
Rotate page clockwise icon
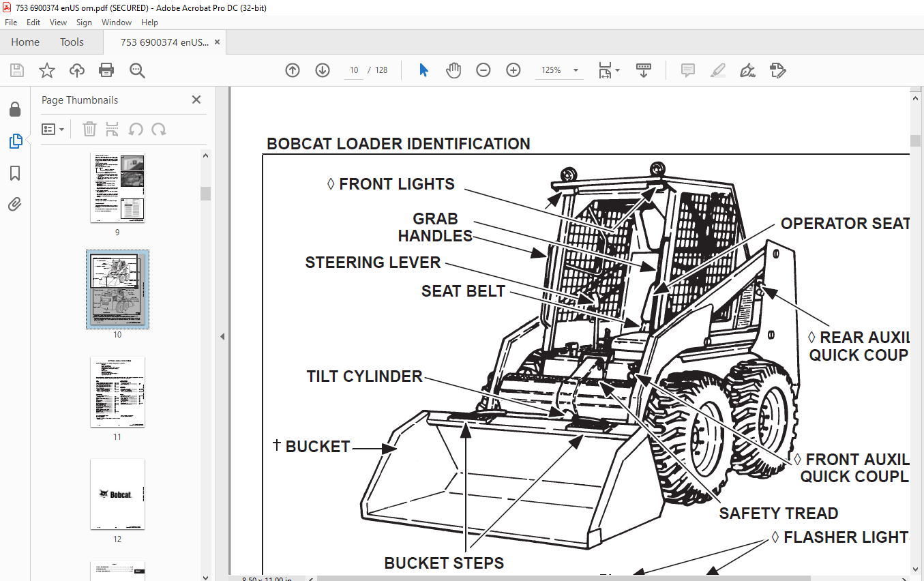tap(159, 129)
